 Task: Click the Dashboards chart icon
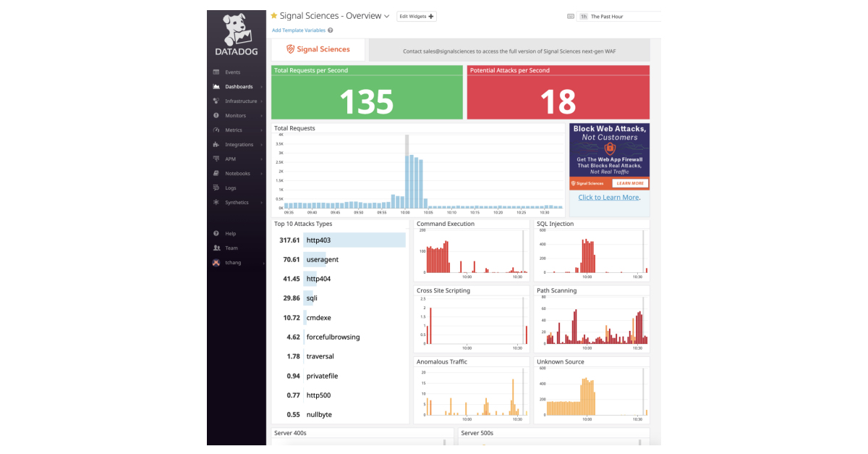tap(216, 87)
